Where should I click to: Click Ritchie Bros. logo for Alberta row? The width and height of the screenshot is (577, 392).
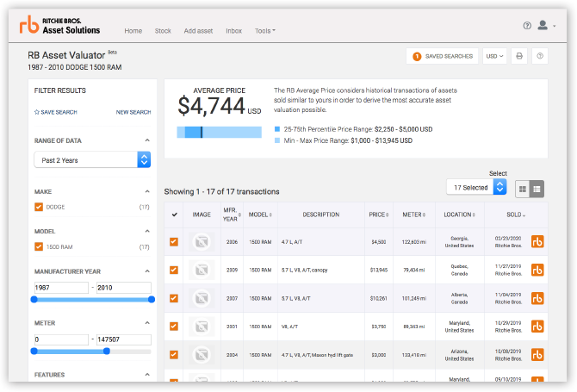pos(537,298)
